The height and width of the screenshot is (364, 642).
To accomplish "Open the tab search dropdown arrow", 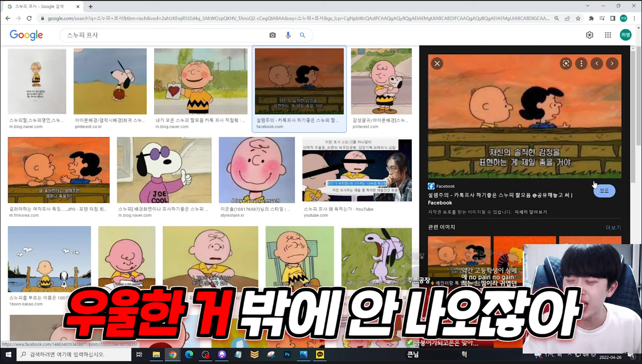I will click(588, 6).
